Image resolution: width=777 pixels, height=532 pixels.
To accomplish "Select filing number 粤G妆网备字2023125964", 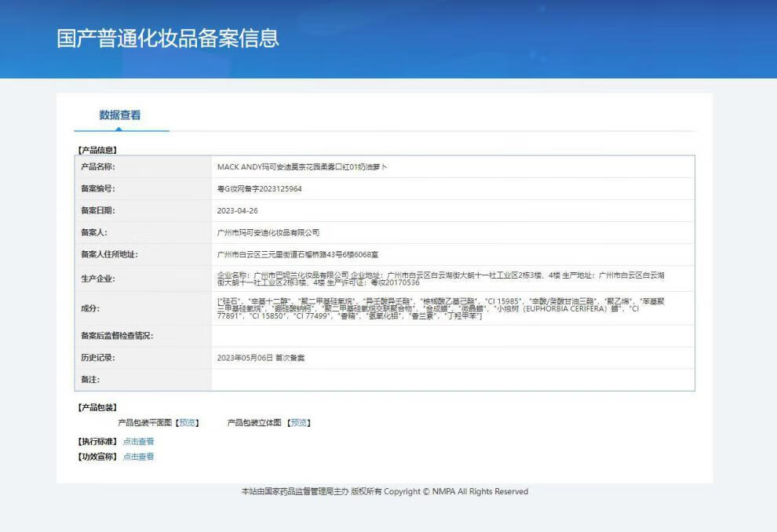I will coord(259,189).
